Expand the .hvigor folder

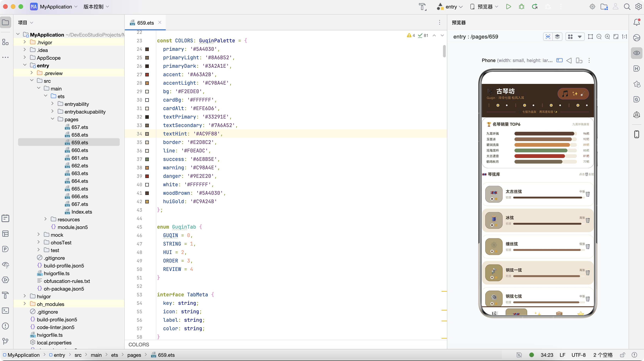point(24,42)
